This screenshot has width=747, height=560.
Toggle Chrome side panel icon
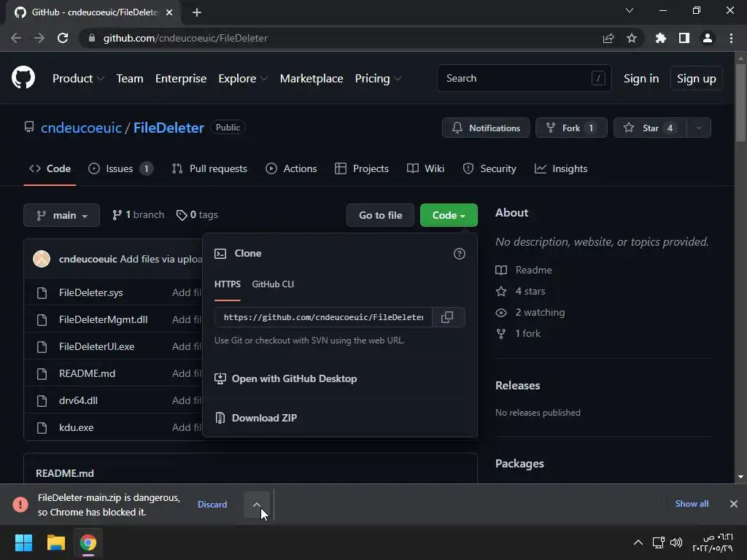684,38
